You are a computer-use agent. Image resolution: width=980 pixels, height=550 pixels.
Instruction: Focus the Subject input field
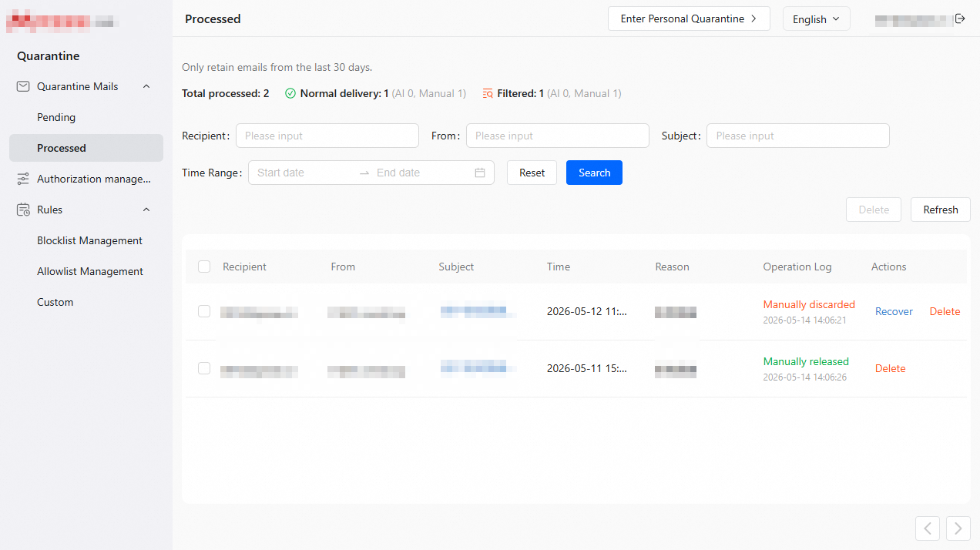click(x=798, y=136)
